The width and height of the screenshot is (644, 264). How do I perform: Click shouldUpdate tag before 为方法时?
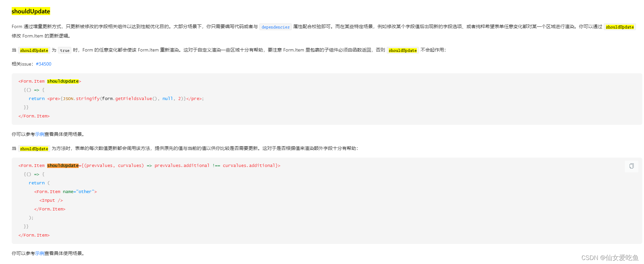click(34, 149)
